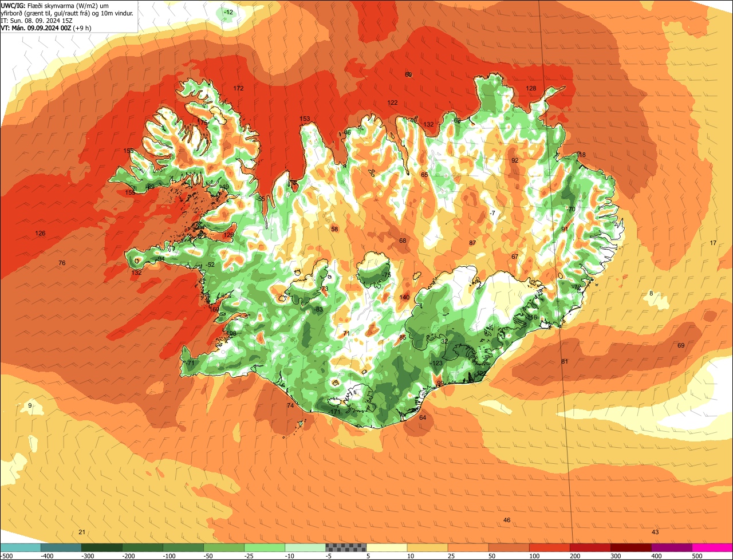The image size is (733, 560).
Task: Click the map value '122' off the north coast
Action: pyautogui.click(x=392, y=102)
